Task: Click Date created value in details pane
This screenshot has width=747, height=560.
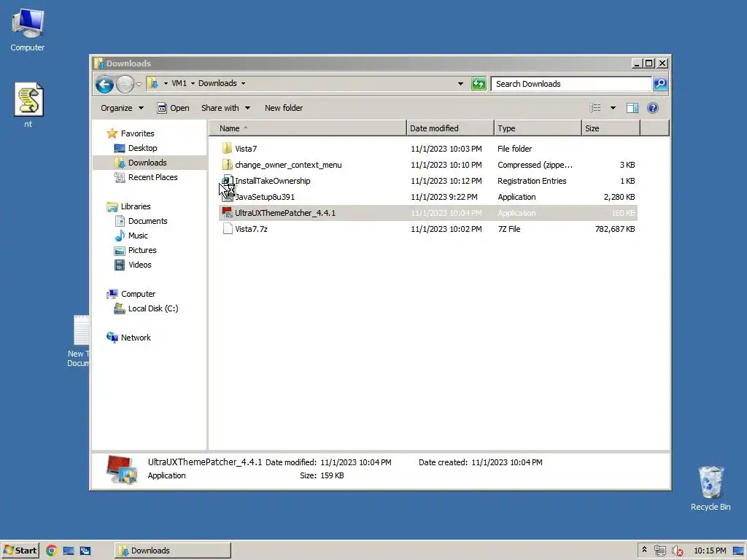Action: point(506,462)
